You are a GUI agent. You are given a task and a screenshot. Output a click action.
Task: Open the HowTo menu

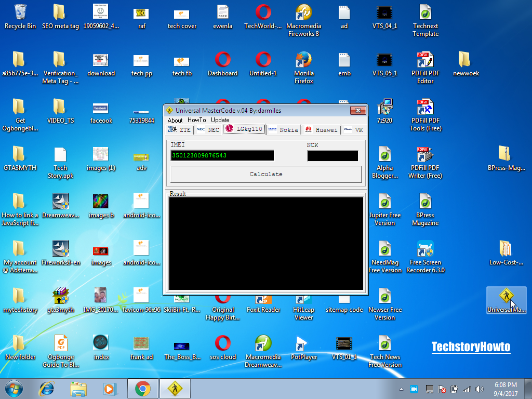197,120
